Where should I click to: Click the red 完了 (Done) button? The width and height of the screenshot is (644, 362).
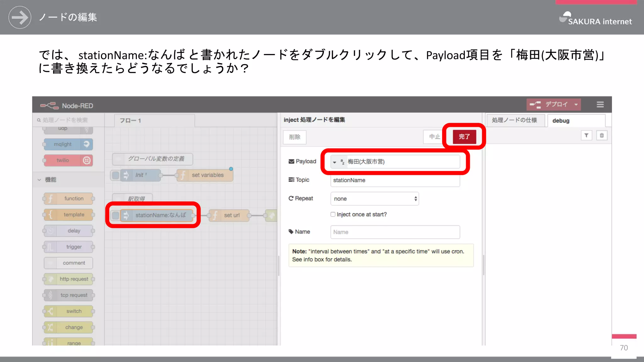tap(464, 137)
